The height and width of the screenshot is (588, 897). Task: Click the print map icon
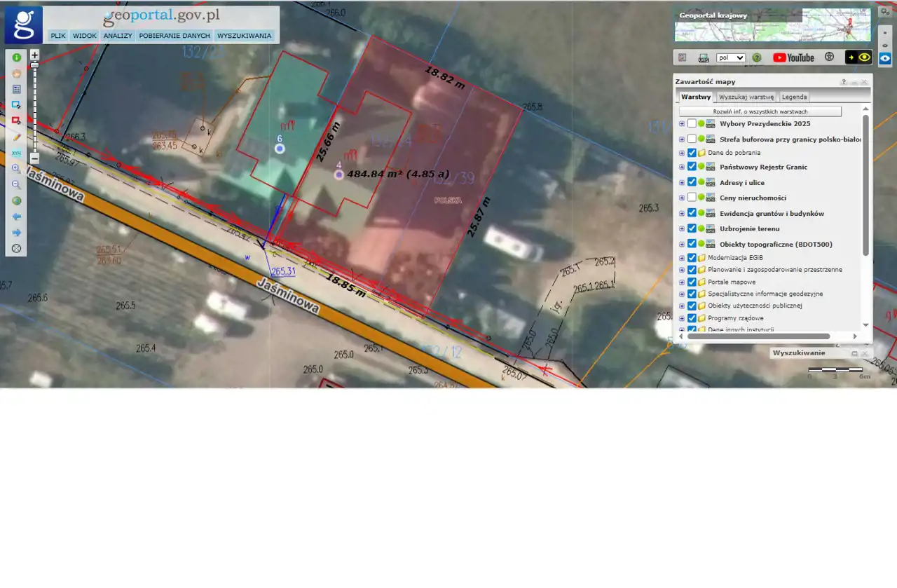tap(704, 57)
